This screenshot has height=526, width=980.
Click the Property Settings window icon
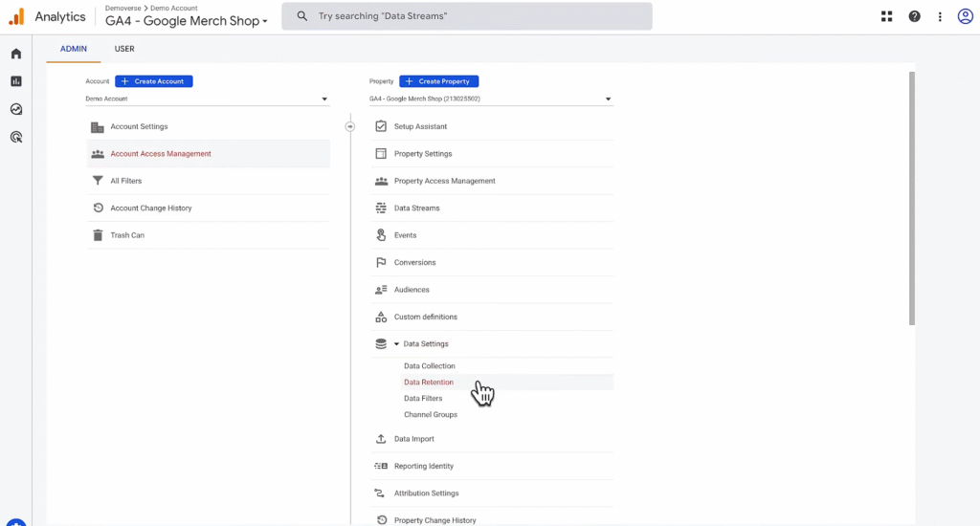tap(381, 154)
